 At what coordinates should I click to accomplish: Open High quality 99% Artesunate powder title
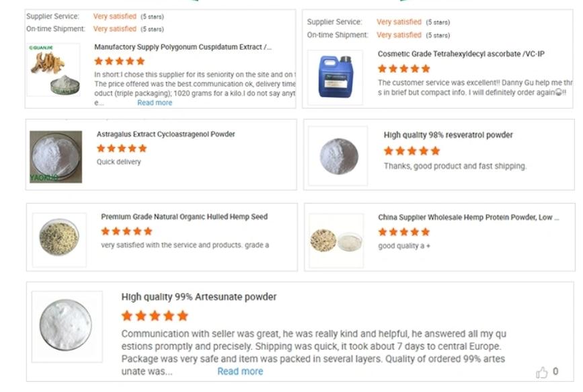(x=198, y=297)
